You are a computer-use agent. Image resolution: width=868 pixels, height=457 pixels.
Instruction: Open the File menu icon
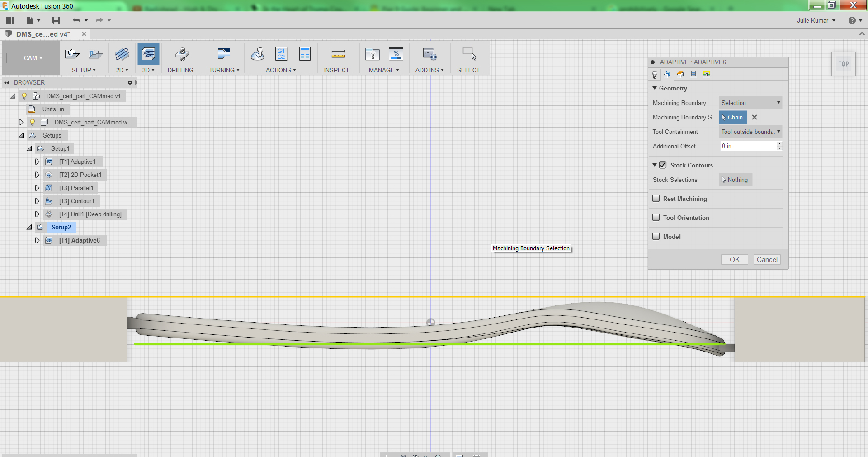[30, 20]
